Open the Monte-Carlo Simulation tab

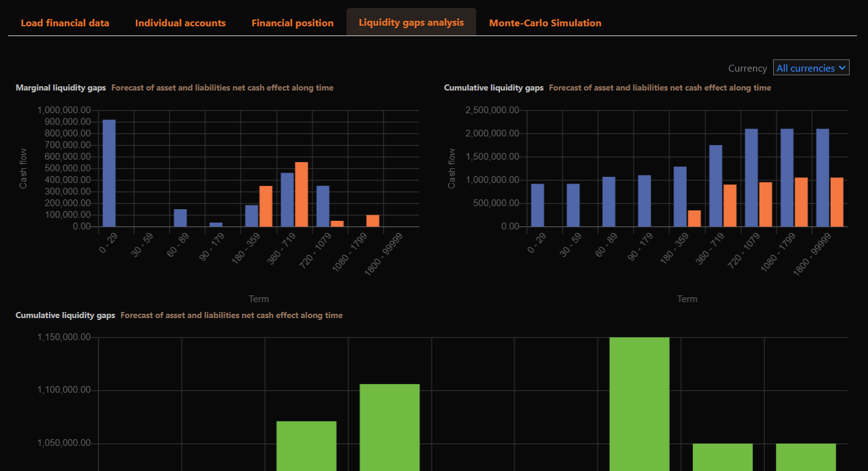coord(545,23)
